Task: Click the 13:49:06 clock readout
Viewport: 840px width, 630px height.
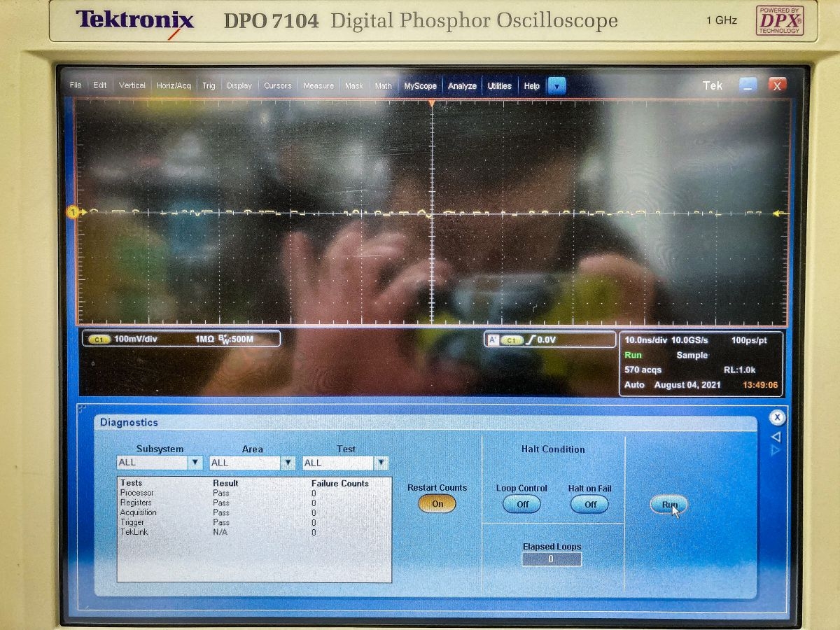Action: coord(760,385)
